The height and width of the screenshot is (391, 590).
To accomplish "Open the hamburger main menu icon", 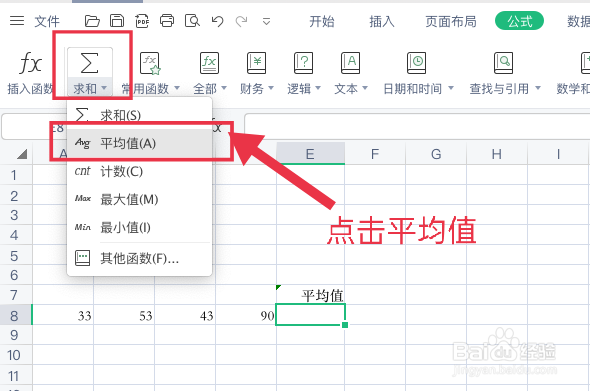I will (x=17, y=21).
